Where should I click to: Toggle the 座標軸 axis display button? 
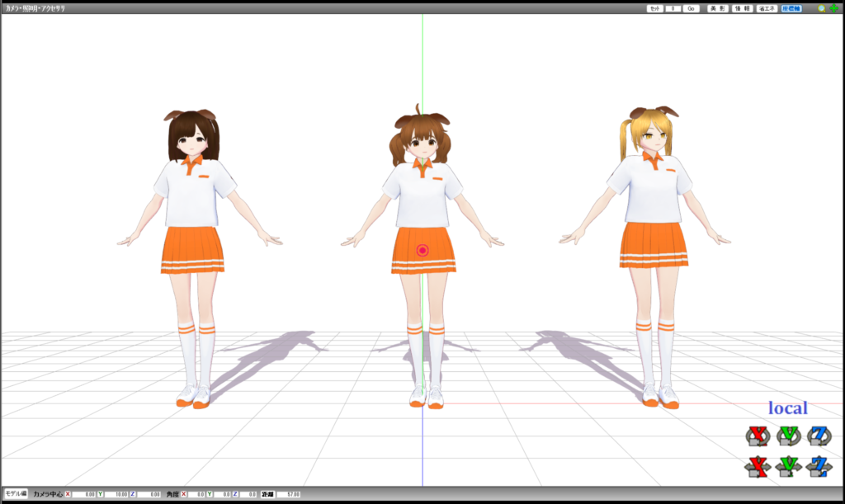click(x=791, y=8)
